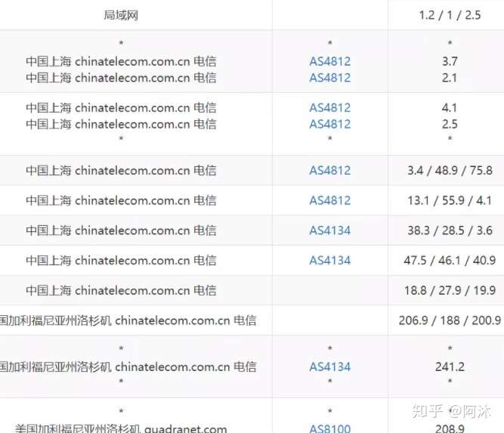Click 中国上海 chinatelecom location in the 3.7 latency line
Image resolution: width=504 pixels, height=433 pixels.
pyautogui.click(x=121, y=61)
